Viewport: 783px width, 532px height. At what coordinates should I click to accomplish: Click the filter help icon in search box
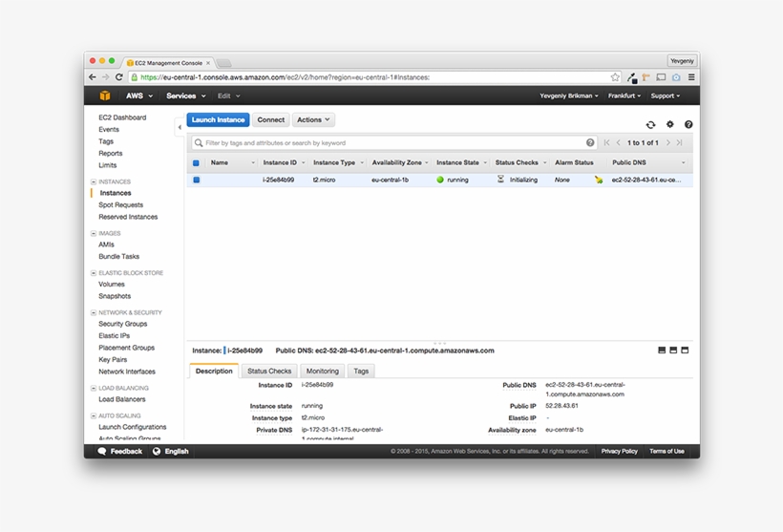[x=590, y=143]
